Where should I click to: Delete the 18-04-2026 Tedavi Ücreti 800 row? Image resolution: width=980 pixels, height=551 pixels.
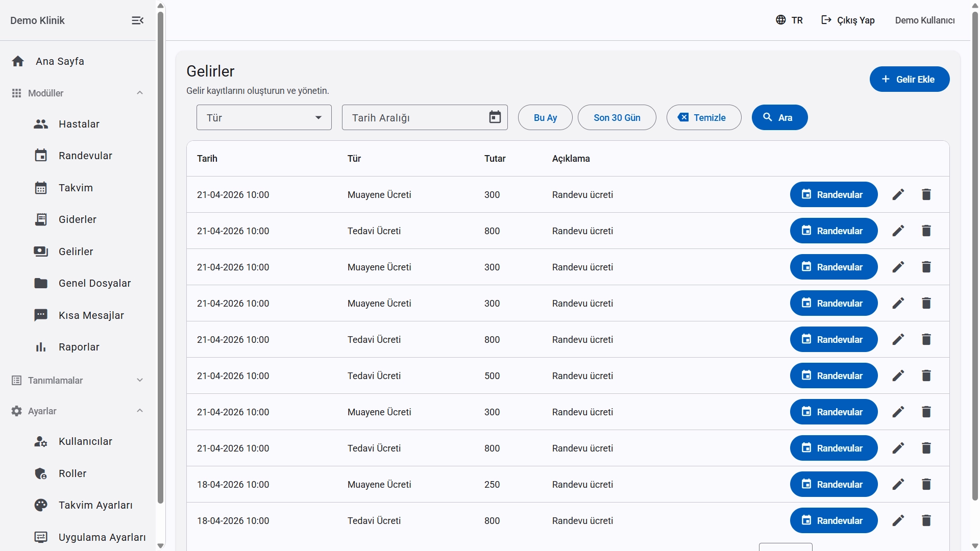pyautogui.click(x=926, y=520)
